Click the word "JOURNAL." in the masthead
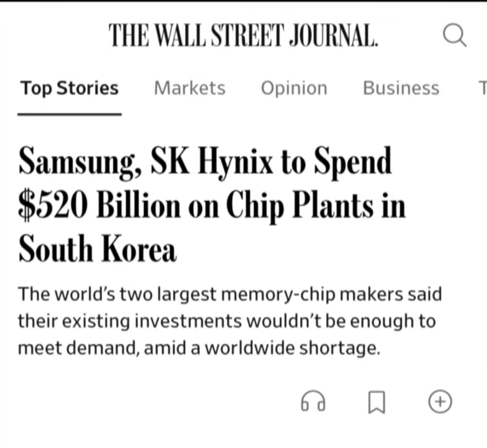Screen dimensions: 487x448 (x=334, y=35)
